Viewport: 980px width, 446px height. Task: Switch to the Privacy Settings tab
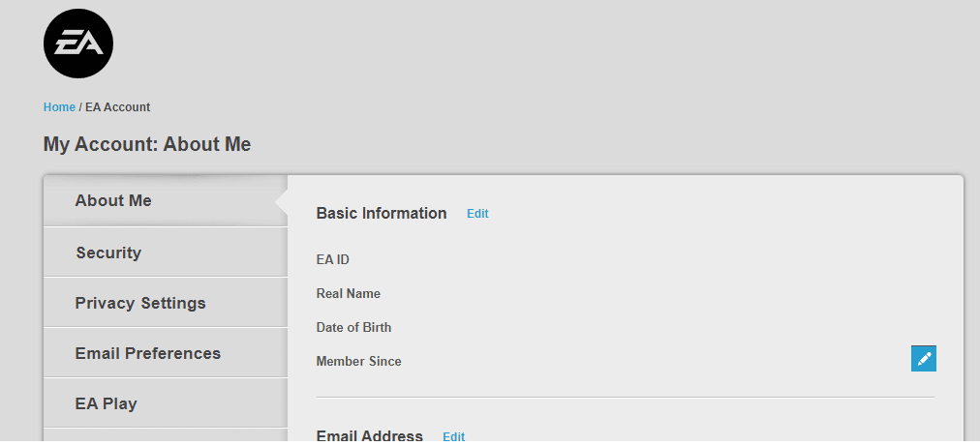(165, 303)
